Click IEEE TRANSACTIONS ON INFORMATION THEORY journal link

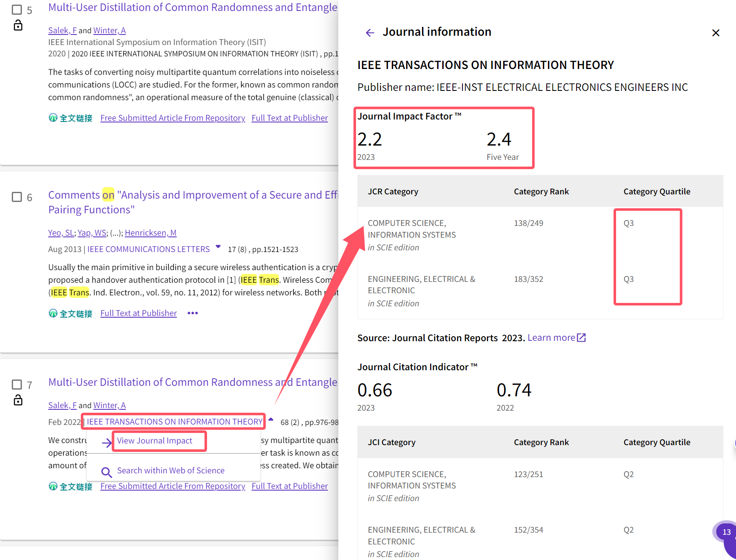pyautogui.click(x=175, y=422)
